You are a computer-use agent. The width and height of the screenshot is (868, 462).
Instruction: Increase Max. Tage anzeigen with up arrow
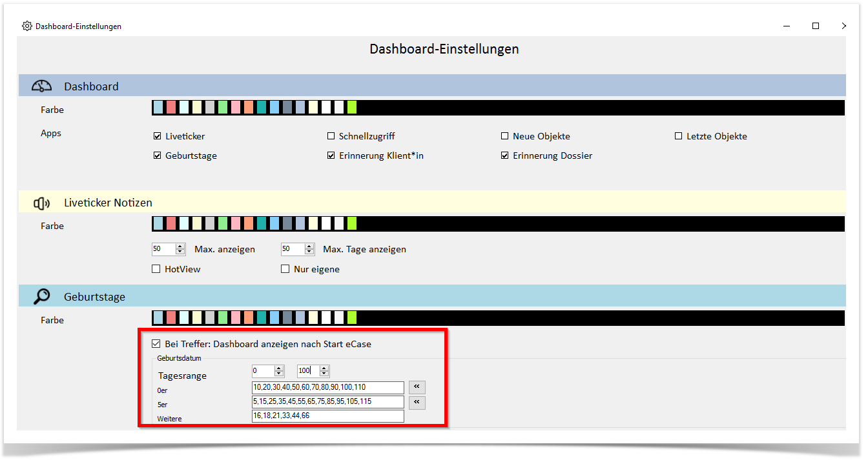(309, 246)
